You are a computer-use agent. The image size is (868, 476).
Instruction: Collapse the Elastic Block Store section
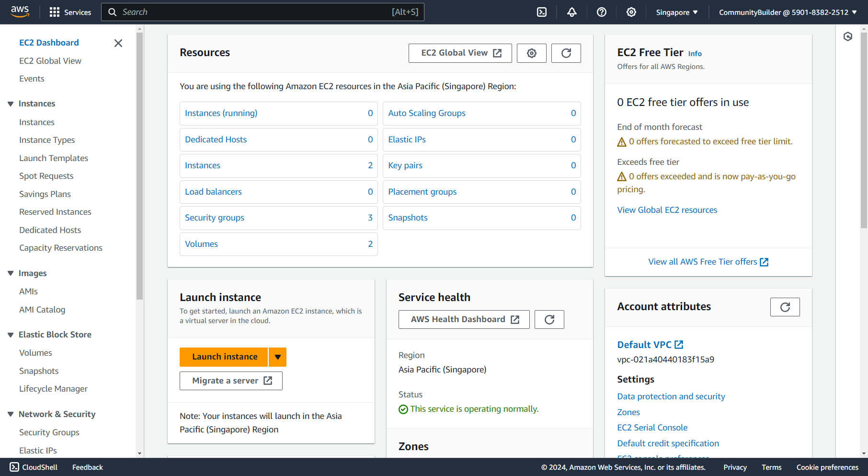click(11, 335)
